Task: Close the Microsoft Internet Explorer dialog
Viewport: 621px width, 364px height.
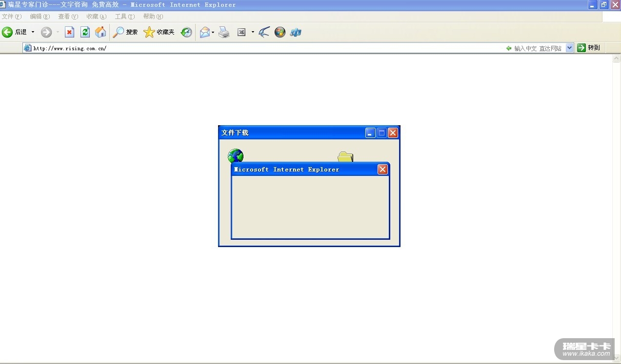Action: (x=382, y=169)
